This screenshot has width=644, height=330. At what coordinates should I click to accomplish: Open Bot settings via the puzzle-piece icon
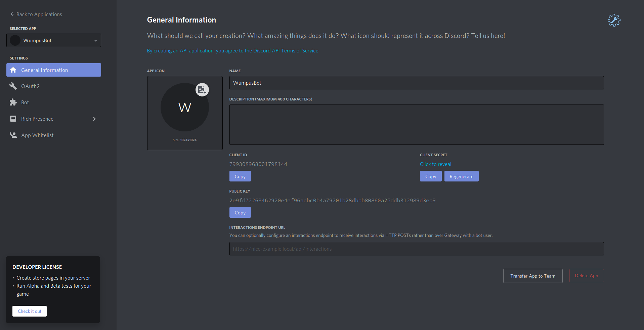(x=13, y=102)
